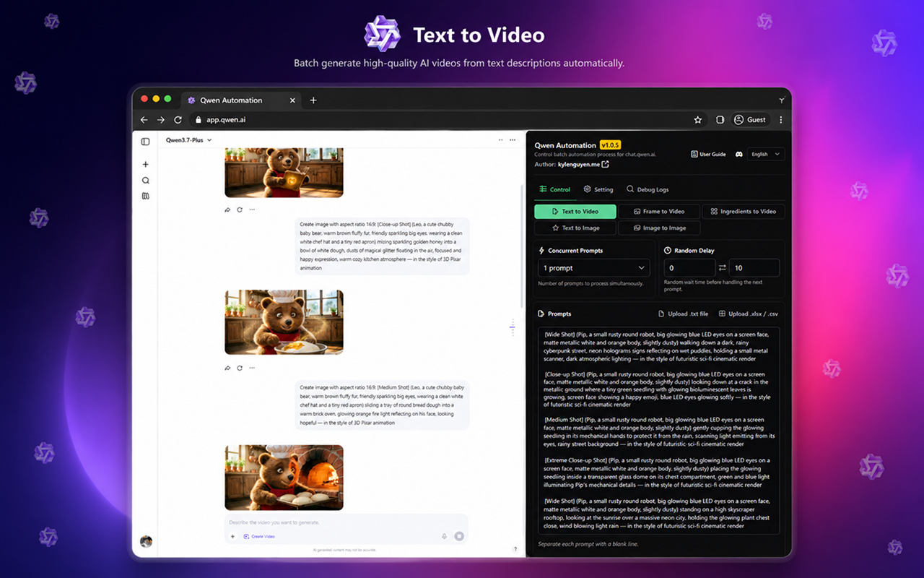
Task: Open the bear mixing dough thumbnail
Action: click(x=284, y=322)
